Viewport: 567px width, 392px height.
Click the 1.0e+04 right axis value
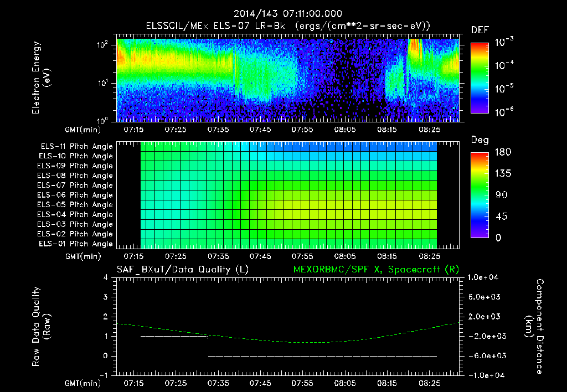pyautogui.click(x=483, y=278)
